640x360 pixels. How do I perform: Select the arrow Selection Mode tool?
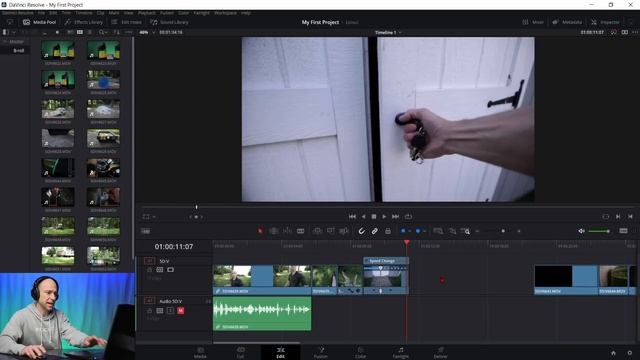pyautogui.click(x=260, y=231)
